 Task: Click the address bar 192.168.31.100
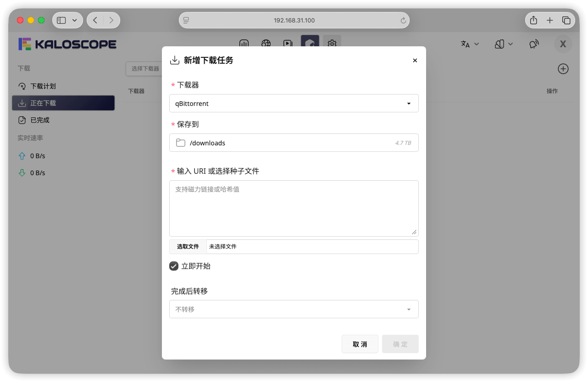pyautogui.click(x=294, y=20)
